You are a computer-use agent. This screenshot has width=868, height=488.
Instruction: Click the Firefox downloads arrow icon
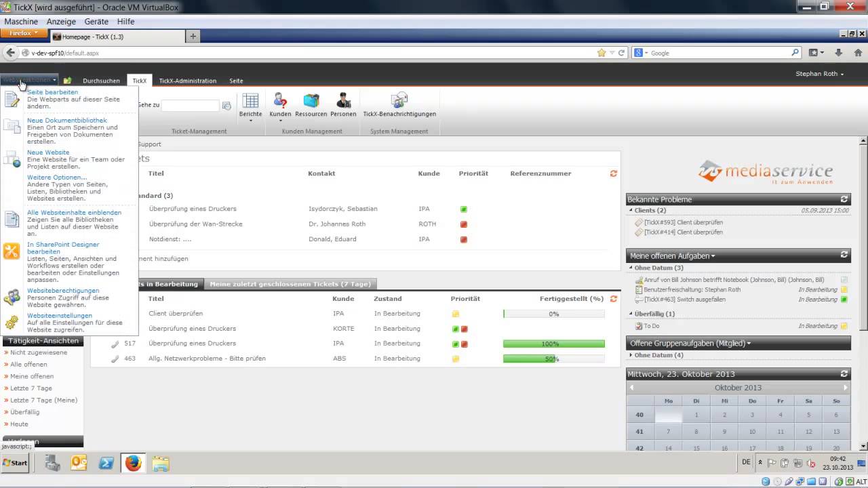[x=839, y=52]
